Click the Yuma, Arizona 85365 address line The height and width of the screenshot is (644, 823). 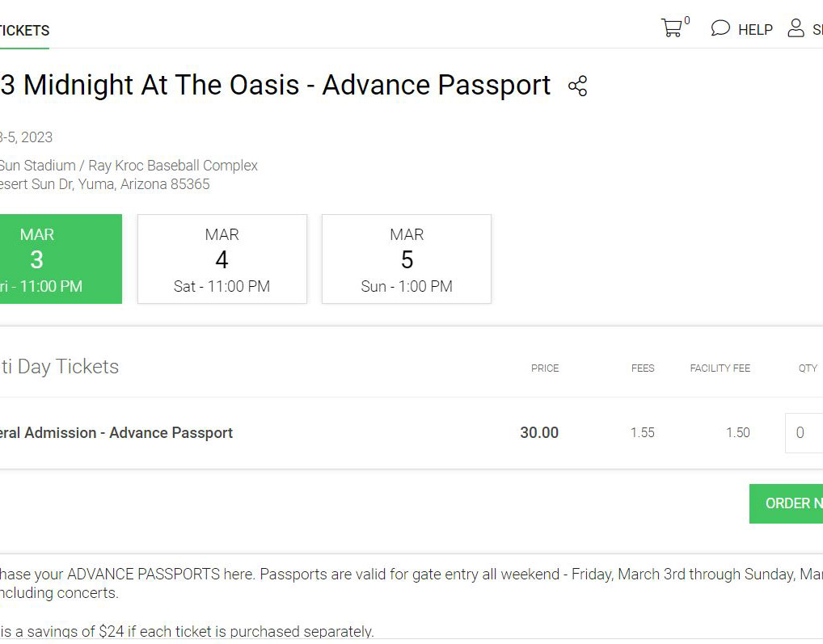pyautogui.click(x=105, y=184)
